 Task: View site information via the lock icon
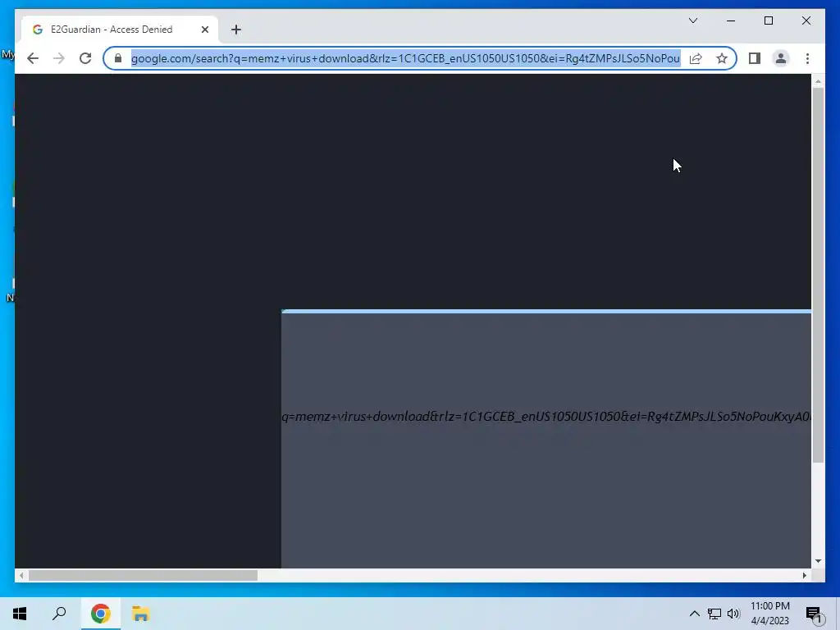click(118, 58)
